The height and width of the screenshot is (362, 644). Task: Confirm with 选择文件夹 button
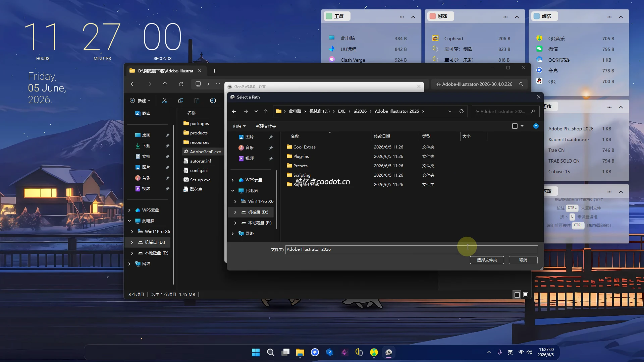pyautogui.click(x=487, y=260)
